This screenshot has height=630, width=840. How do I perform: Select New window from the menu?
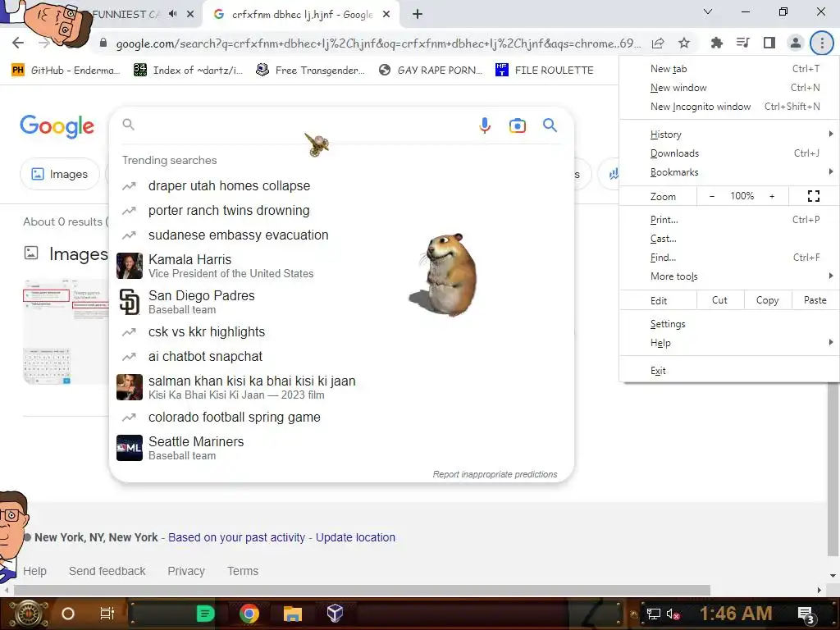pos(729,87)
